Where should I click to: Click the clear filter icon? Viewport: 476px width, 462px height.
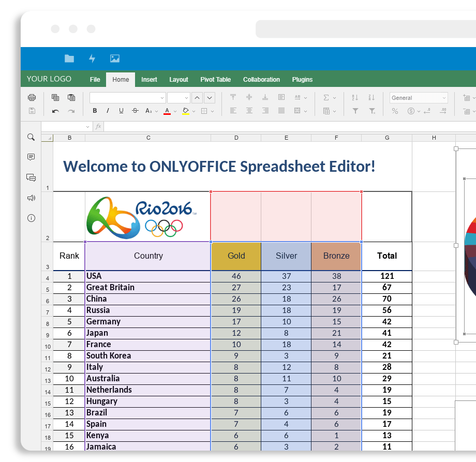click(372, 111)
